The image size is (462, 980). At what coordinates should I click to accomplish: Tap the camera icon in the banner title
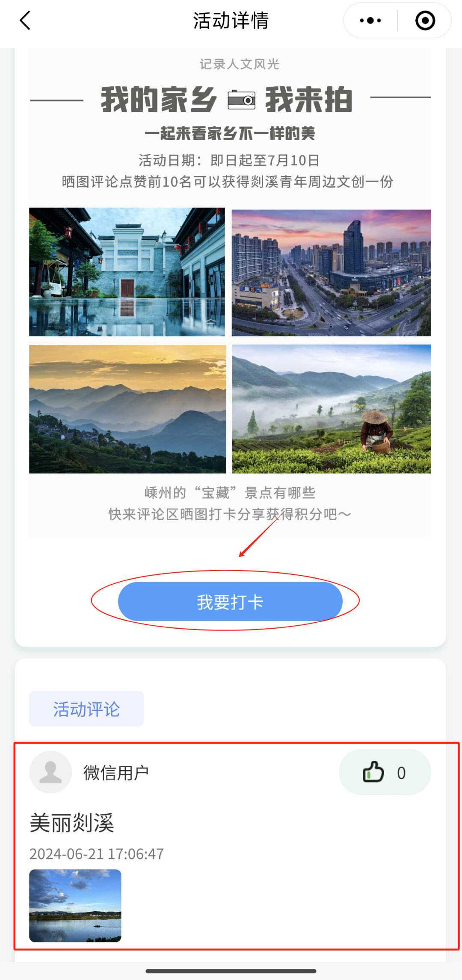pyautogui.click(x=241, y=100)
